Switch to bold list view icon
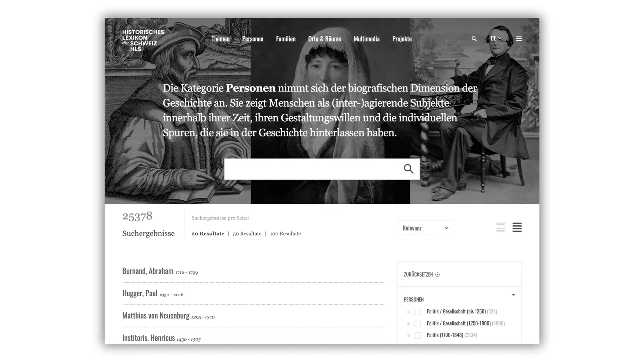 [x=517, y=227]
